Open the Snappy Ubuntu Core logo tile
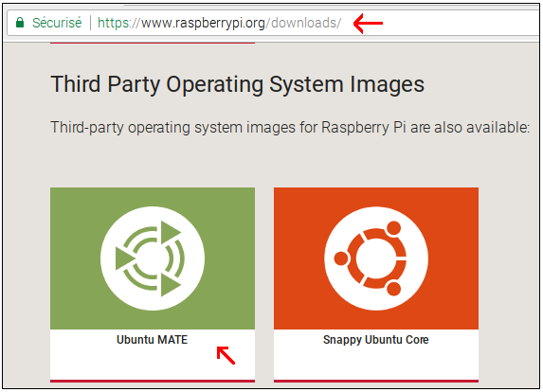Viewport: 543px width, 392px height. coord(376,258)
